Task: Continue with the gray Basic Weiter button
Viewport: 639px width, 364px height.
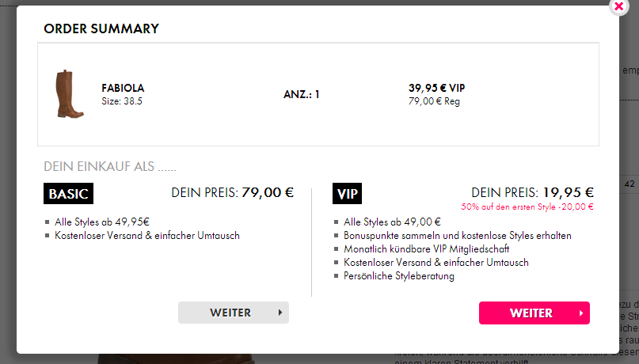Action: (233, 313)
